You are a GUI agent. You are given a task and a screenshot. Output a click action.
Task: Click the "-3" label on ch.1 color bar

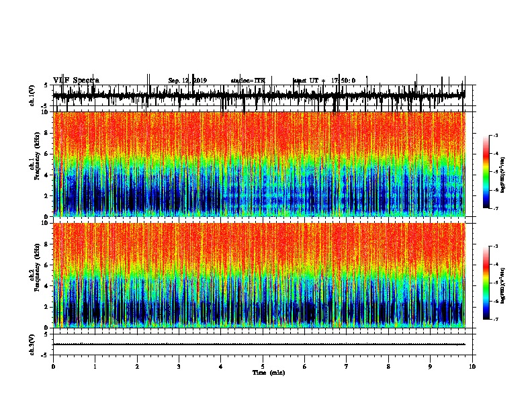point(495,135)
